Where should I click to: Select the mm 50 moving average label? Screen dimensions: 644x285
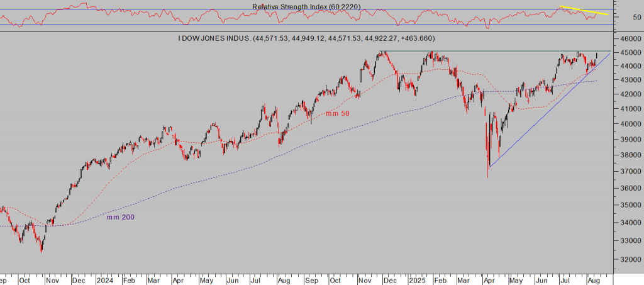point(338,113)
